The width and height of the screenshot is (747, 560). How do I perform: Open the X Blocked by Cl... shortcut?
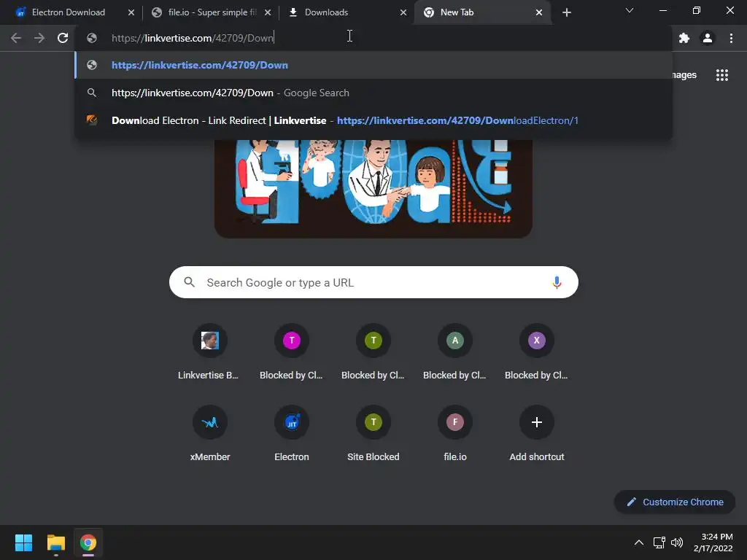(536, 352)
